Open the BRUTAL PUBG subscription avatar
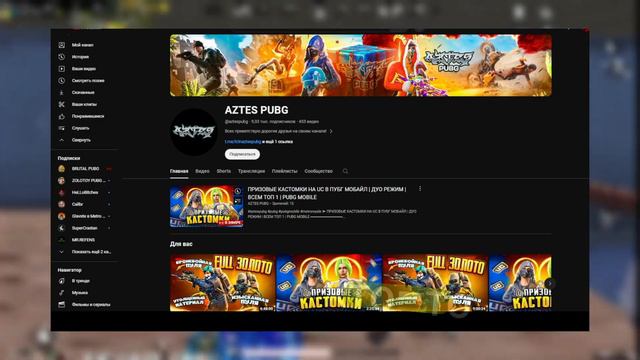640x360 pixels. (x=62, y=169)
